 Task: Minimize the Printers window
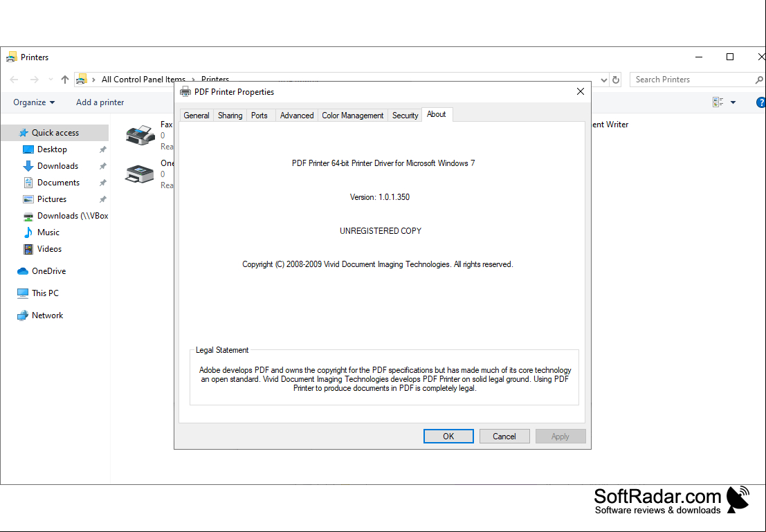[699, 57]
